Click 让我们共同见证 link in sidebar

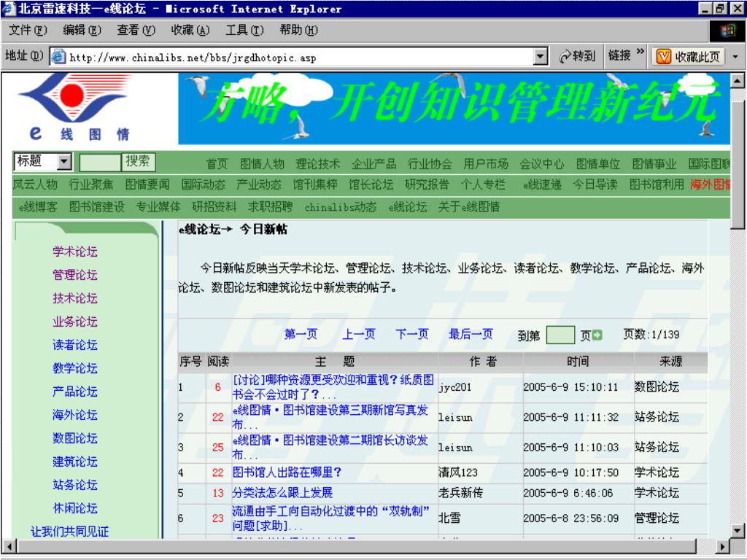coord(69,532)
